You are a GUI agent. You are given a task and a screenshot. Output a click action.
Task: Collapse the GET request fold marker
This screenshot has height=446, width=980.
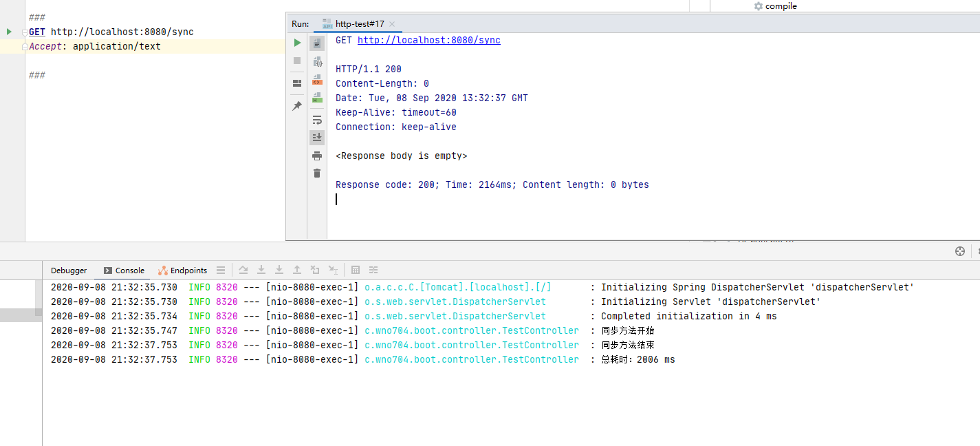[25, 32]
